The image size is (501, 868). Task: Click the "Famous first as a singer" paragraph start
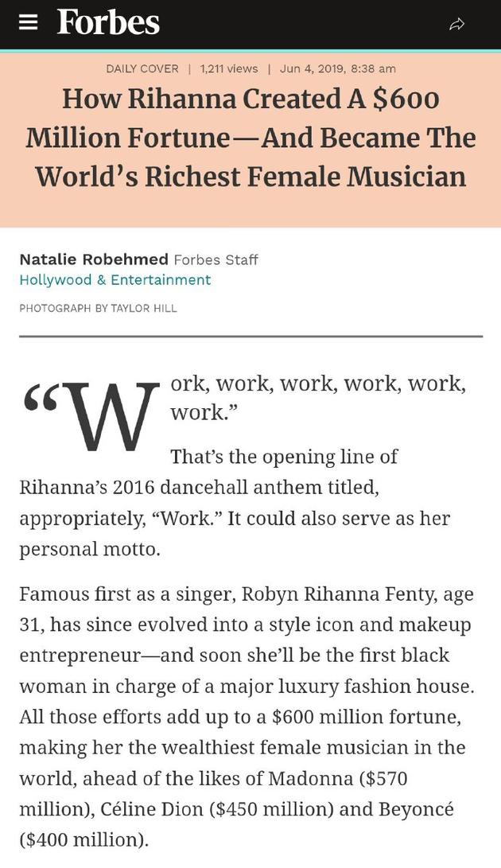(x=127, y=594)
